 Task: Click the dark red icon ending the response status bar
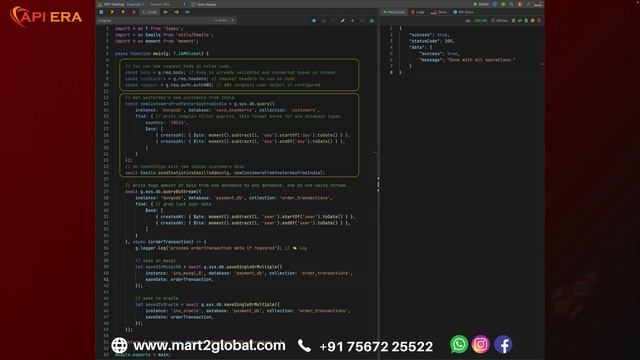click(539, 20)
